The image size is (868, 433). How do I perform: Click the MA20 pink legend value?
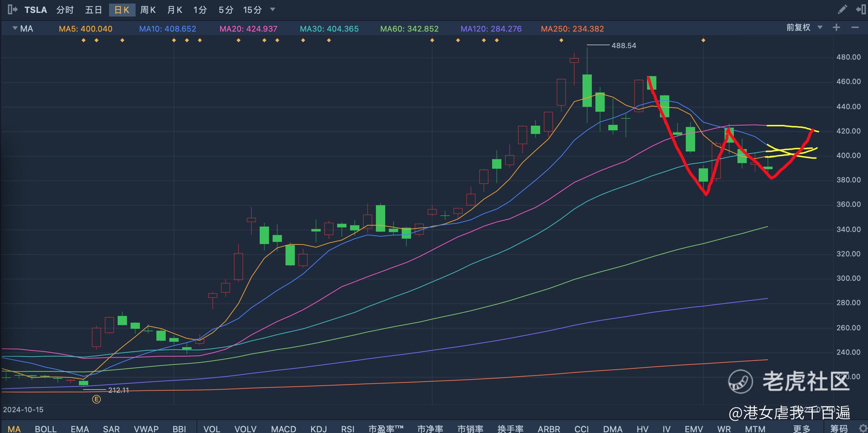click(248, 29)
